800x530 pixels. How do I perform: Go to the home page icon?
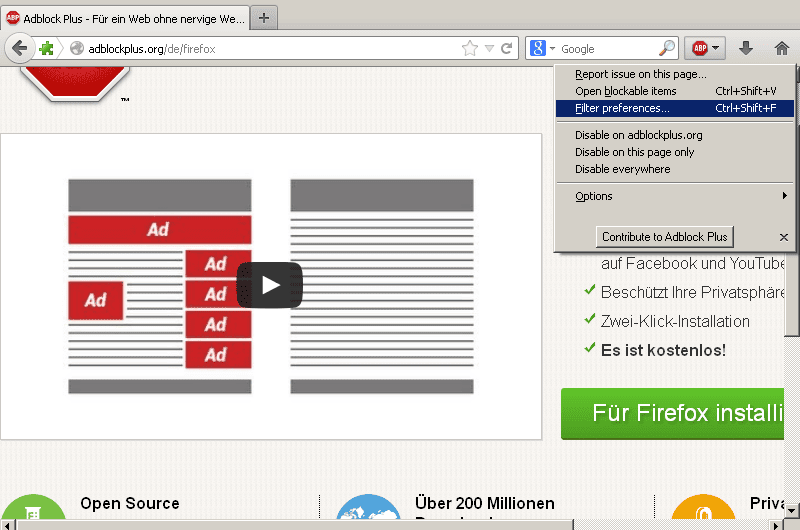click(782, 48)
